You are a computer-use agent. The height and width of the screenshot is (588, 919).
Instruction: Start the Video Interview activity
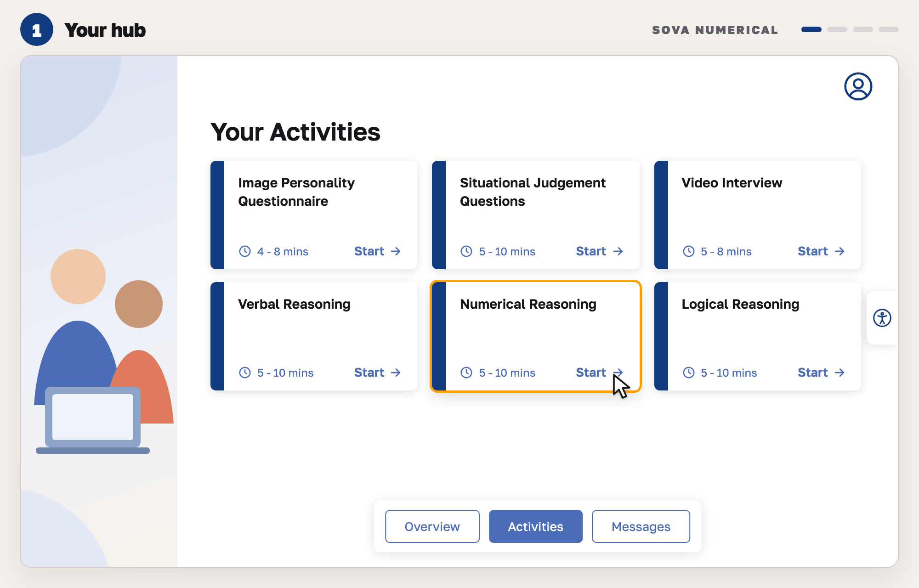pos(821,251)
